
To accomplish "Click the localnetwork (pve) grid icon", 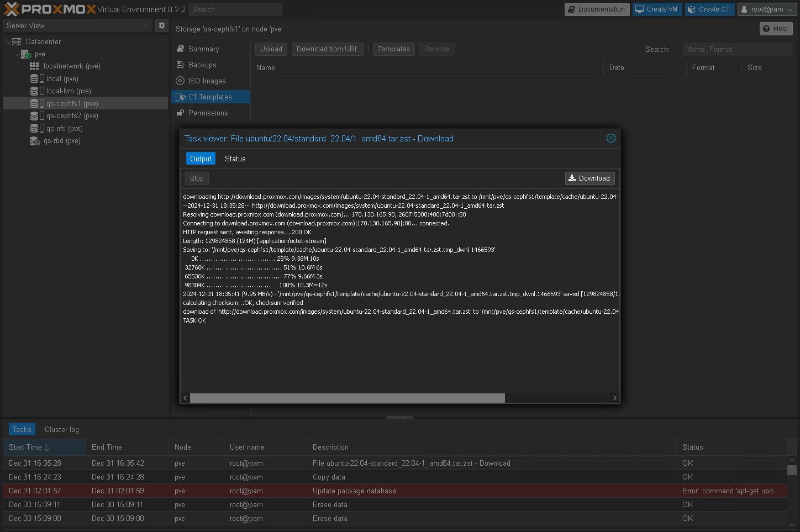I will (x=34, y=66).
